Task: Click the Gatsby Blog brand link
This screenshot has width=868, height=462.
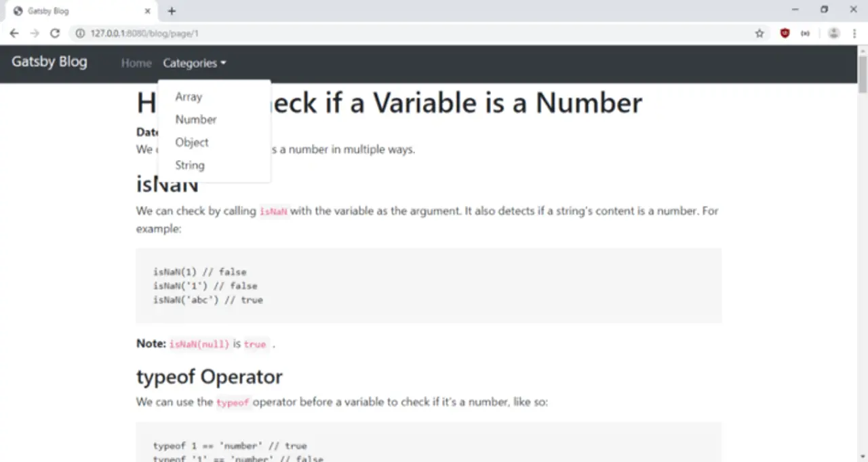Action: pos(50,62)
